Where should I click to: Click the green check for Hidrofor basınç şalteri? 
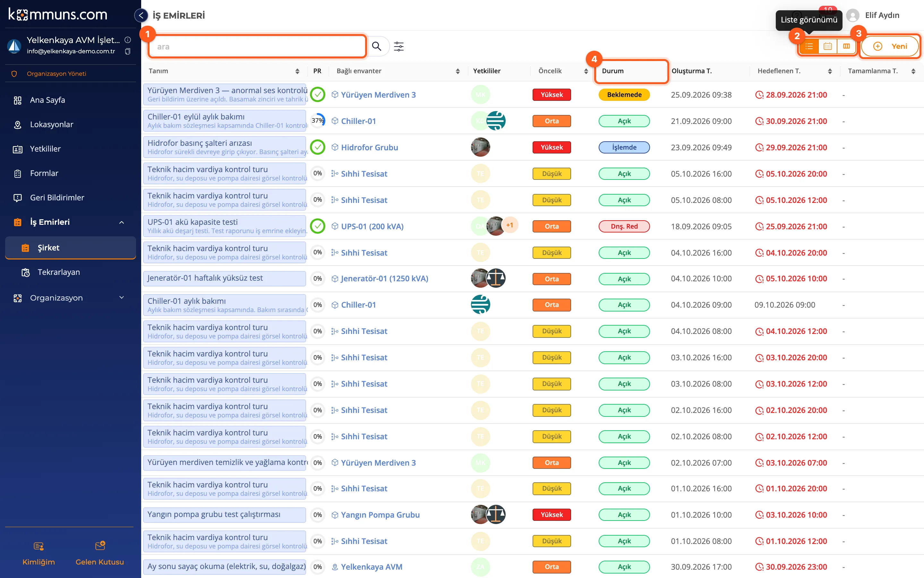point(317,147)
